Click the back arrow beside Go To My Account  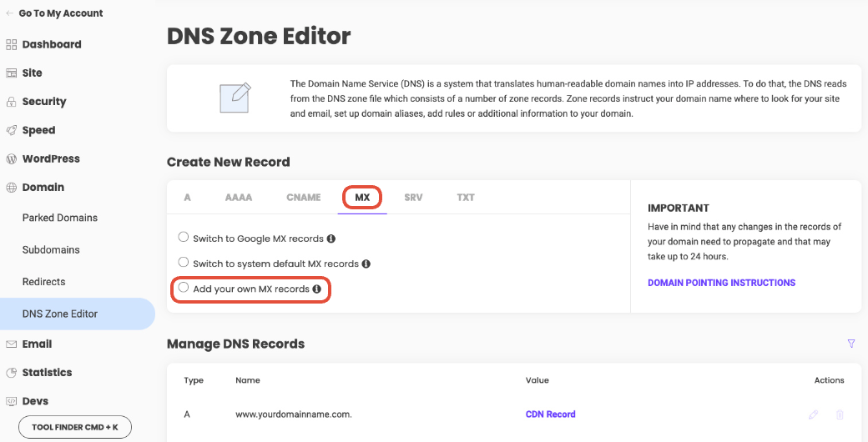pos(9,13)
